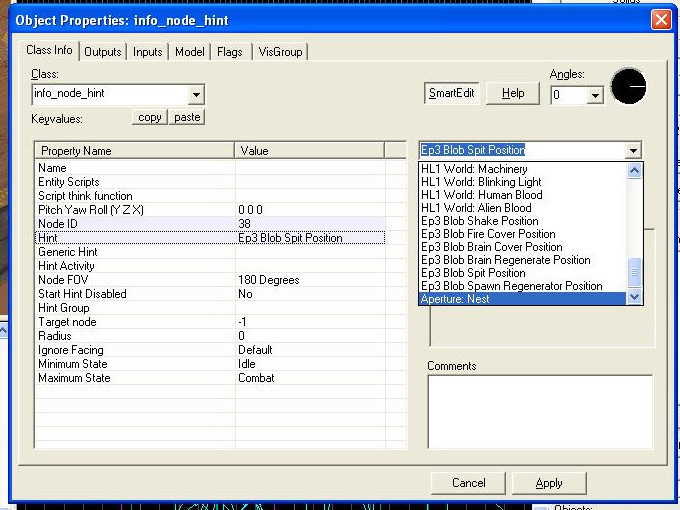Click the paste keyvalues button
Screen dimensions: 680x510
pyautogui.click(x=187, y=117)
